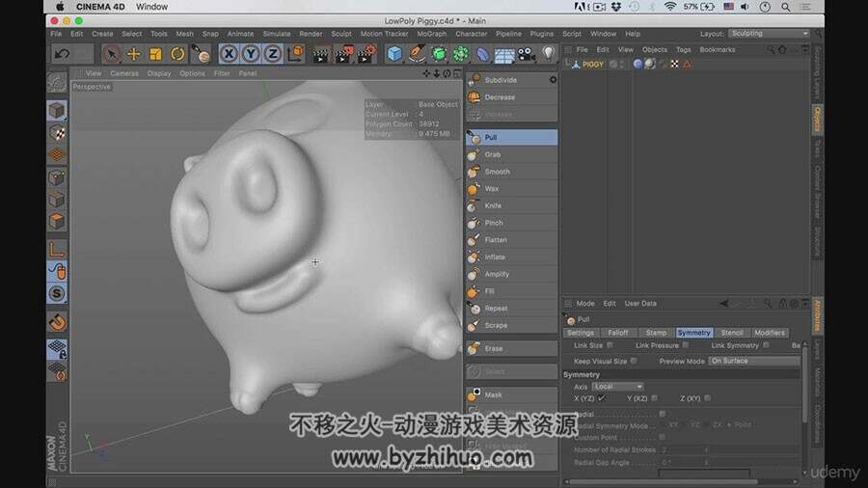The image size is (868, 488).
Task: Click the blue deformer icon
Action: pos(483,54)
